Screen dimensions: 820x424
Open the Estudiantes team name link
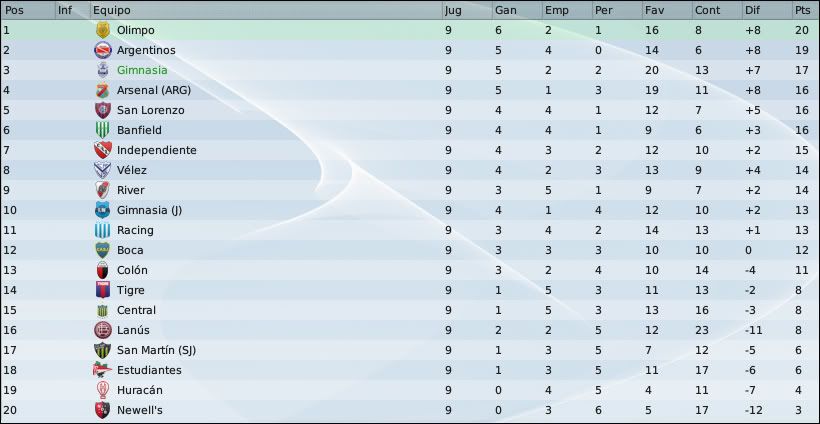[149, 370]
